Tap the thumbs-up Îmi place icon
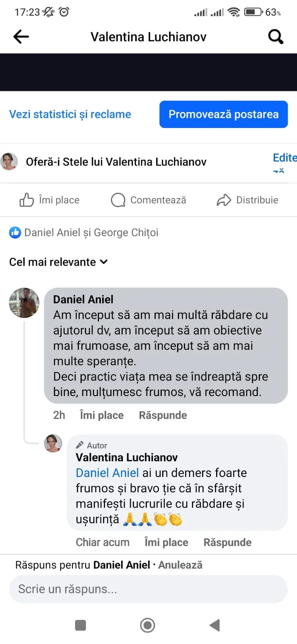The height and width of the screenshot is (644, 297). [x=27, y=200]
